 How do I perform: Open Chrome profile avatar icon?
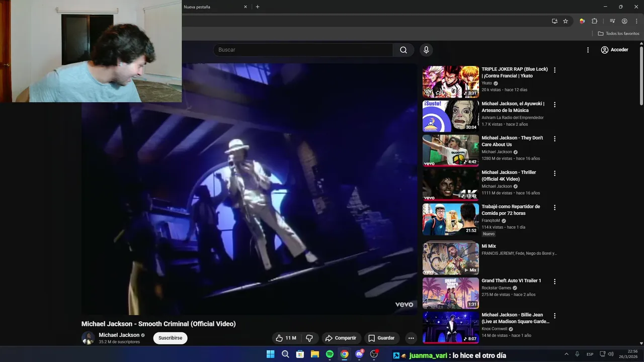(x=624, y=21)
